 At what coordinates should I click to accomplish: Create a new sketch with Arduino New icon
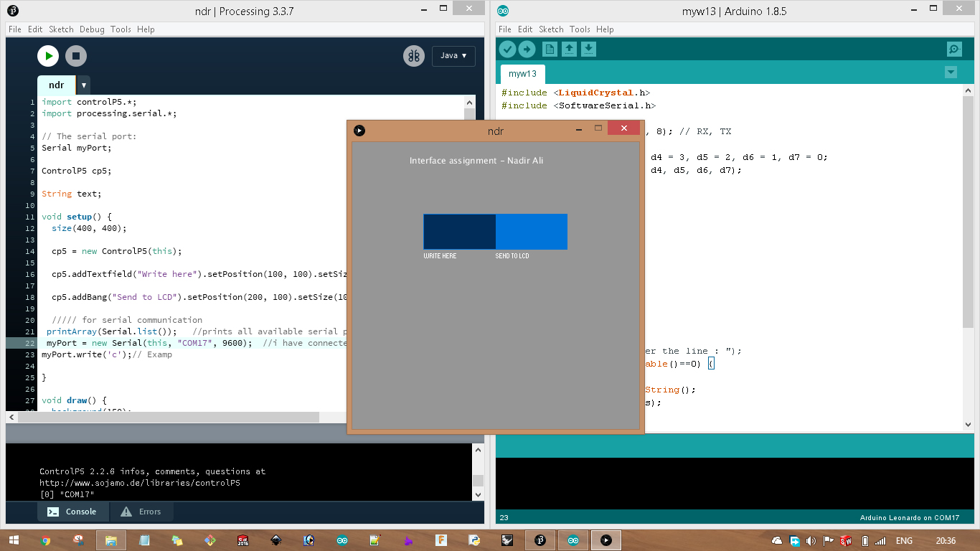tap(550, 49)
